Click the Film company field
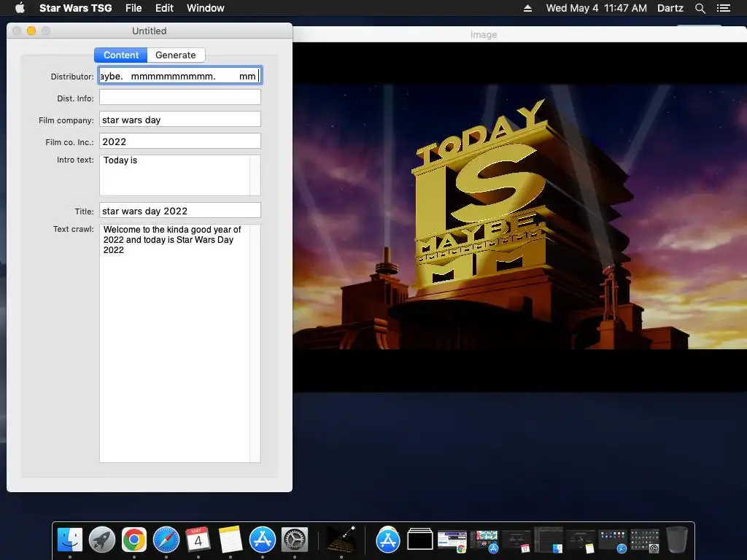Screen dimensions: 747x560 pos(180,119)
